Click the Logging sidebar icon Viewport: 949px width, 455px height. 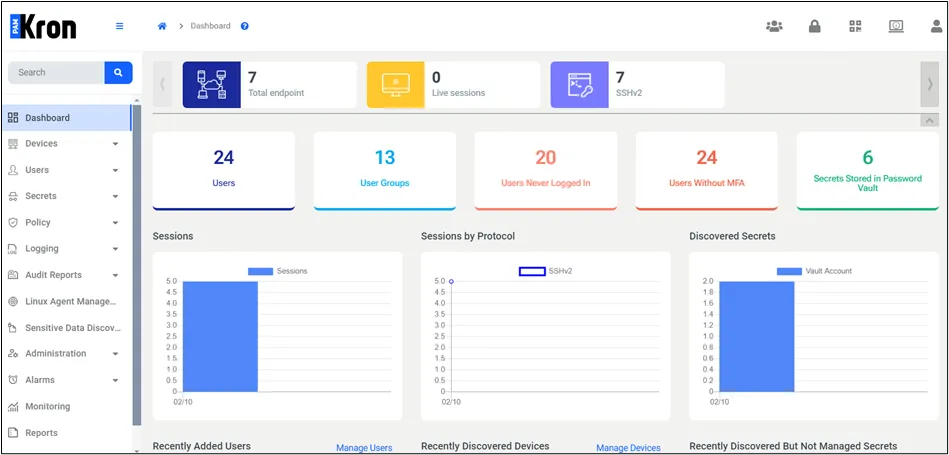pos(13,249)
